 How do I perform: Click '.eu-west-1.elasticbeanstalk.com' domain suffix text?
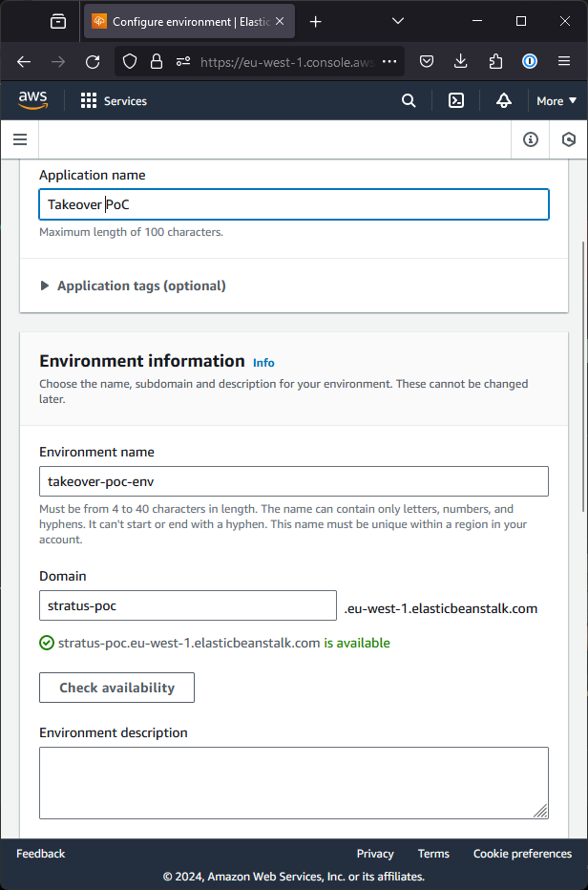441,609
